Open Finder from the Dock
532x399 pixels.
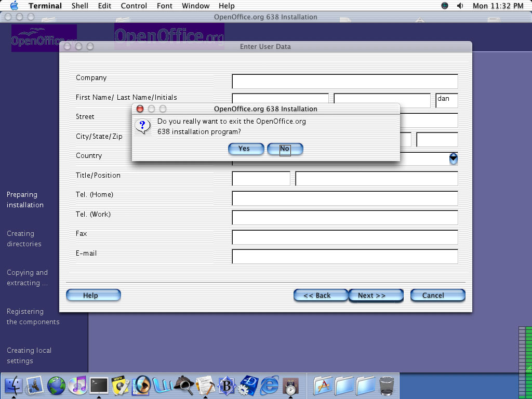click(14, 386)
